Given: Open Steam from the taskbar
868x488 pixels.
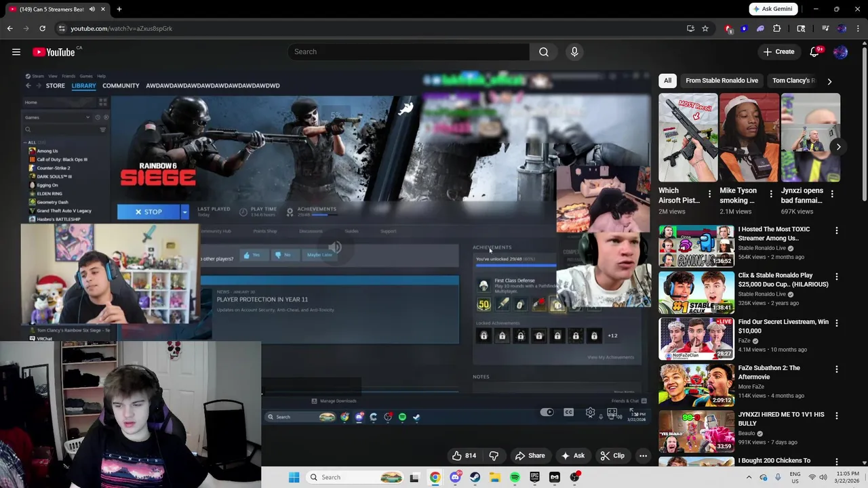Looking at the screenshot, I should [x=475, y=477].
